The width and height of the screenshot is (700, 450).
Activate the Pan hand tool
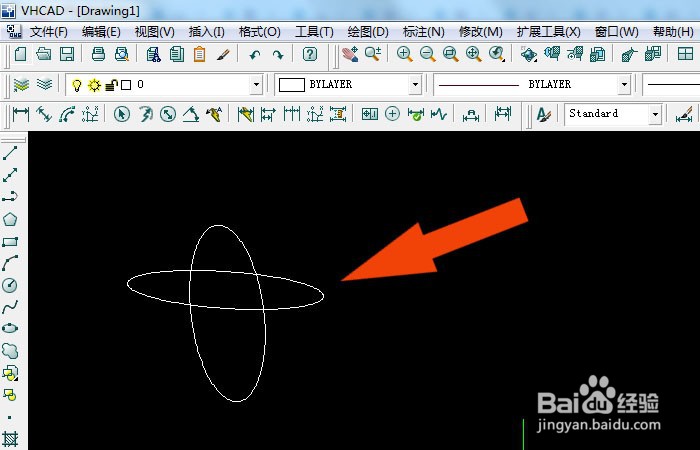click(x=350, y=54)
